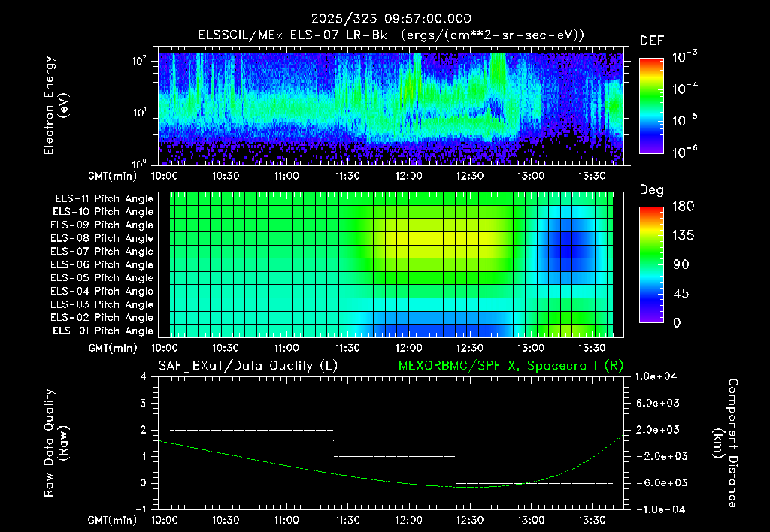Click the GMT(min) label under the pitch angle panel
This screenshot has width=770, height=532.
pyautogui.click(x=113, y=348)
